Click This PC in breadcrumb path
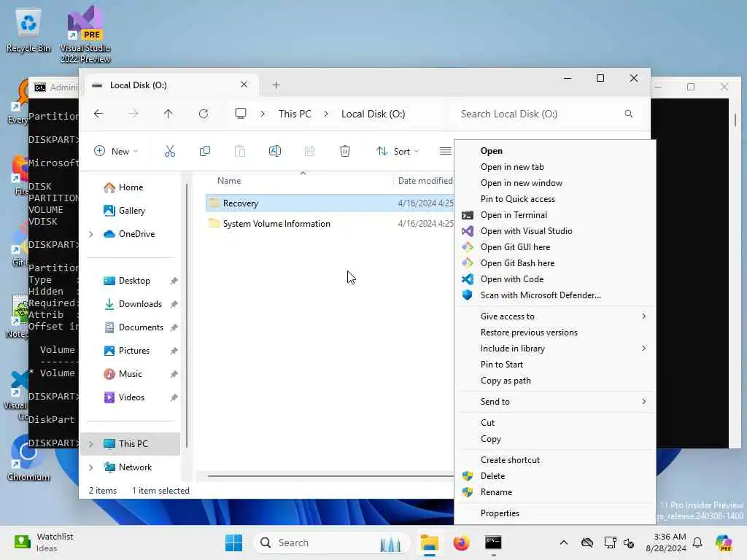747x560 pixels. 295,114
